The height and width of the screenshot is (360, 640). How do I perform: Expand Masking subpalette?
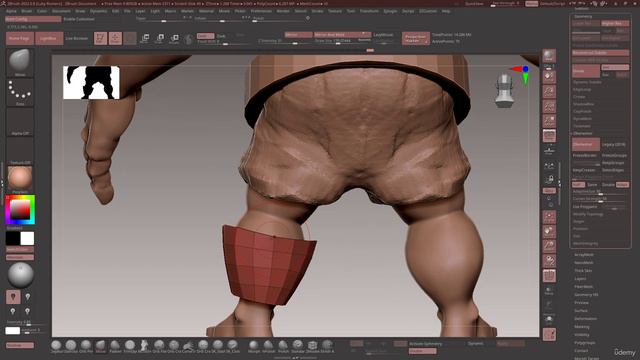(x=582, y=327)
